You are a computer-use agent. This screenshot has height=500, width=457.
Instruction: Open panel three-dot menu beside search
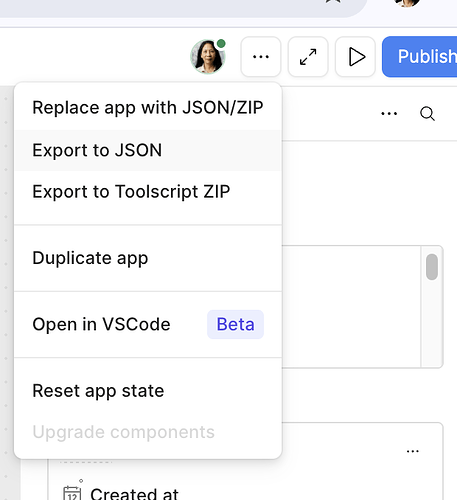(389, 114)
